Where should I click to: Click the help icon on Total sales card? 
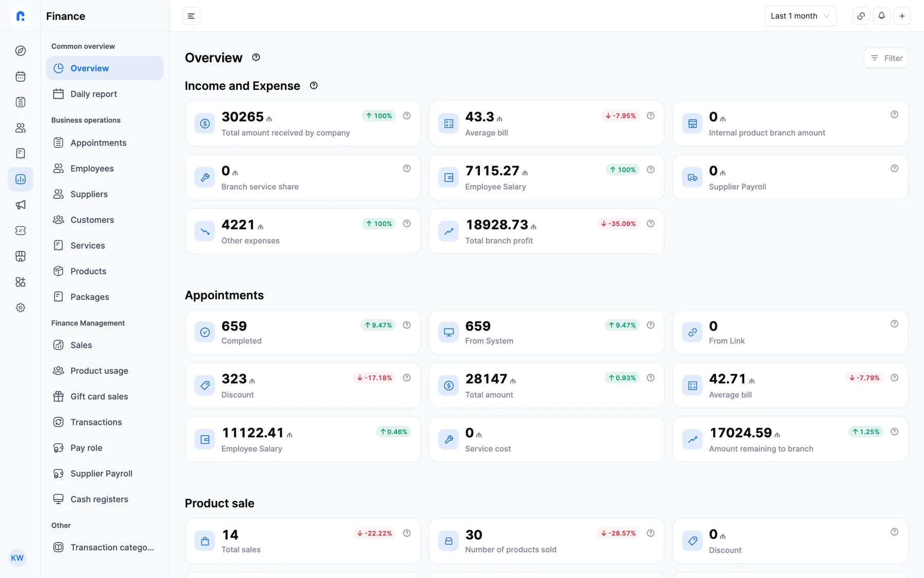(x=407, y=533)
